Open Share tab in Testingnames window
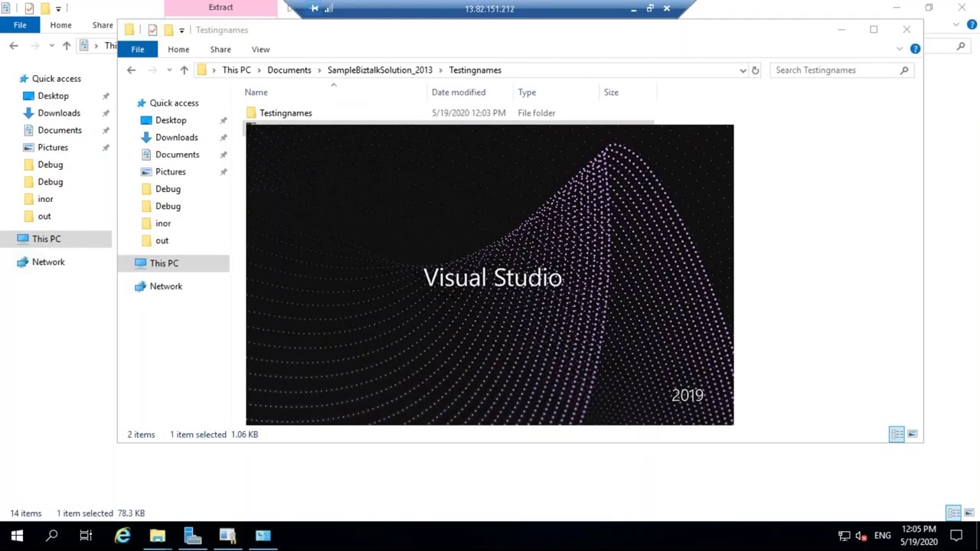Screen dimensions: 980x551 (220, 49)
